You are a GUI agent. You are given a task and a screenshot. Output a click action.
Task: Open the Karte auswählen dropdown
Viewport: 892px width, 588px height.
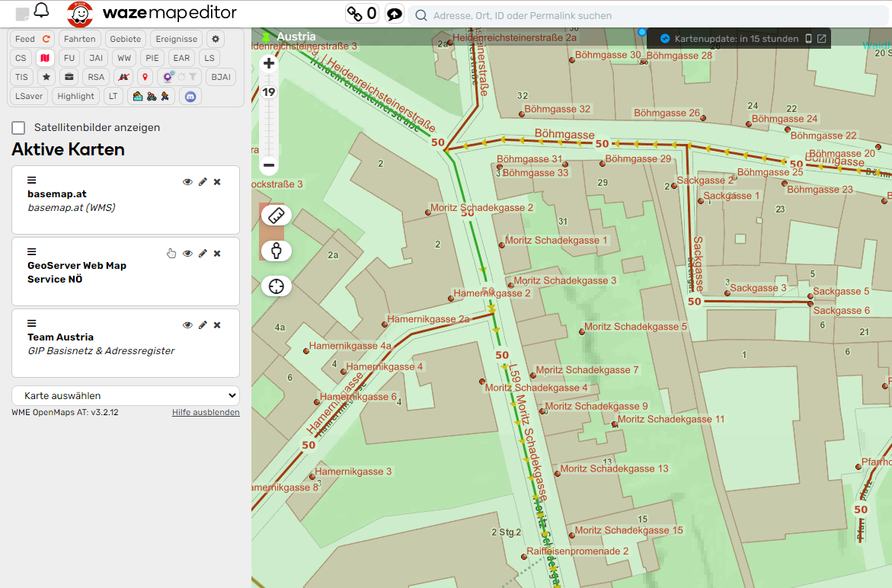coord(126,396)
